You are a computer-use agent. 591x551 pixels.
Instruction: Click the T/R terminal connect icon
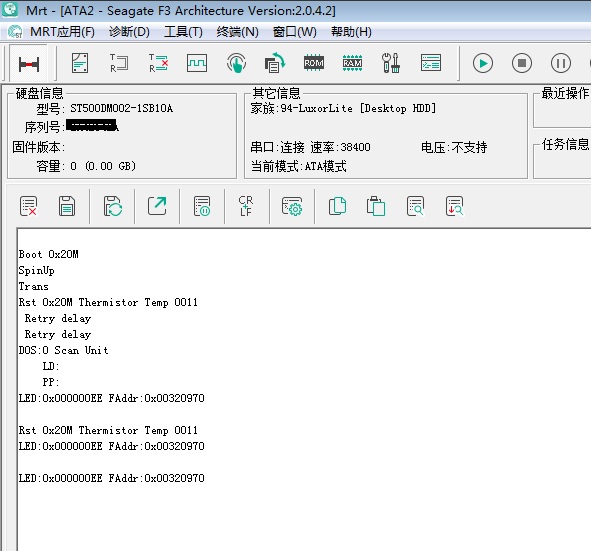pos(119,63)
